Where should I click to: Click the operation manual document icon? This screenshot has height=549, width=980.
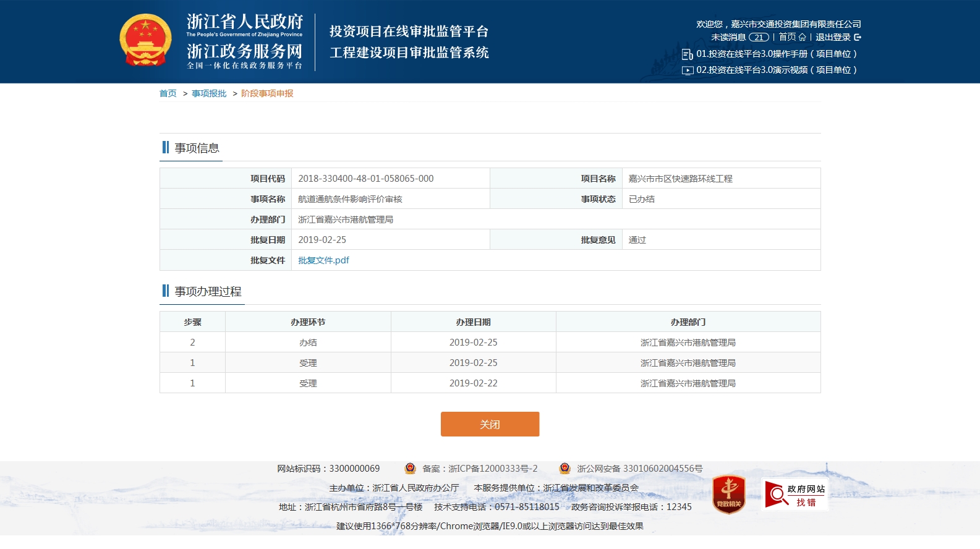[687, 54]
